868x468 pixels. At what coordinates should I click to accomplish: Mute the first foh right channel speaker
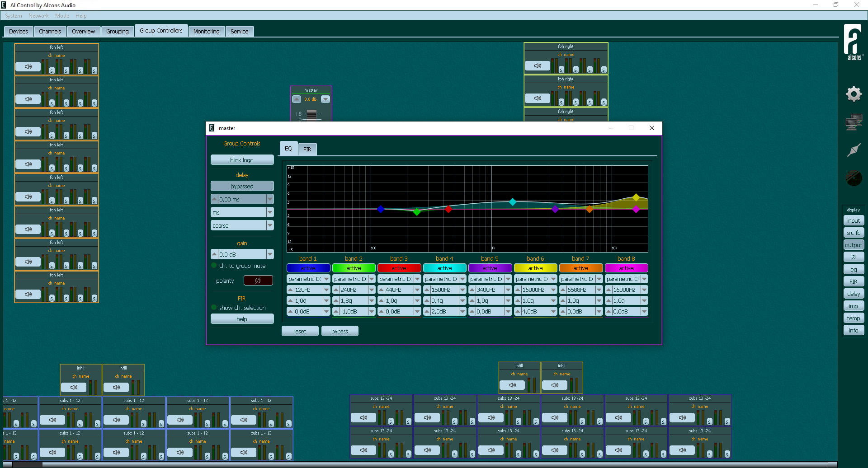pos(537,66)
